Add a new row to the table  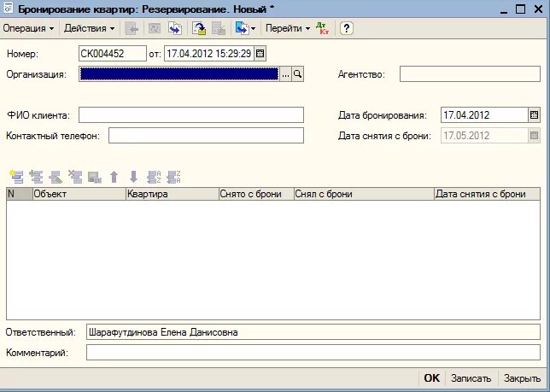click(x=16, y=177)
